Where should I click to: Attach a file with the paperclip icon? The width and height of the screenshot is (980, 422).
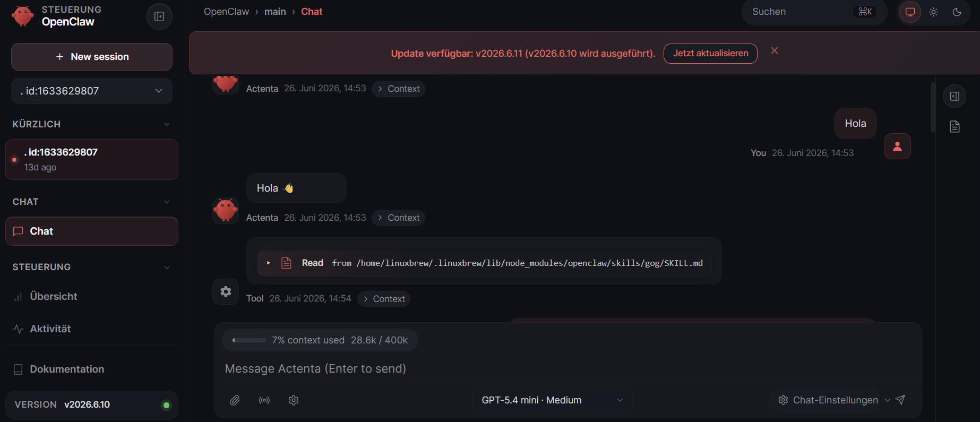click(235, 400)
